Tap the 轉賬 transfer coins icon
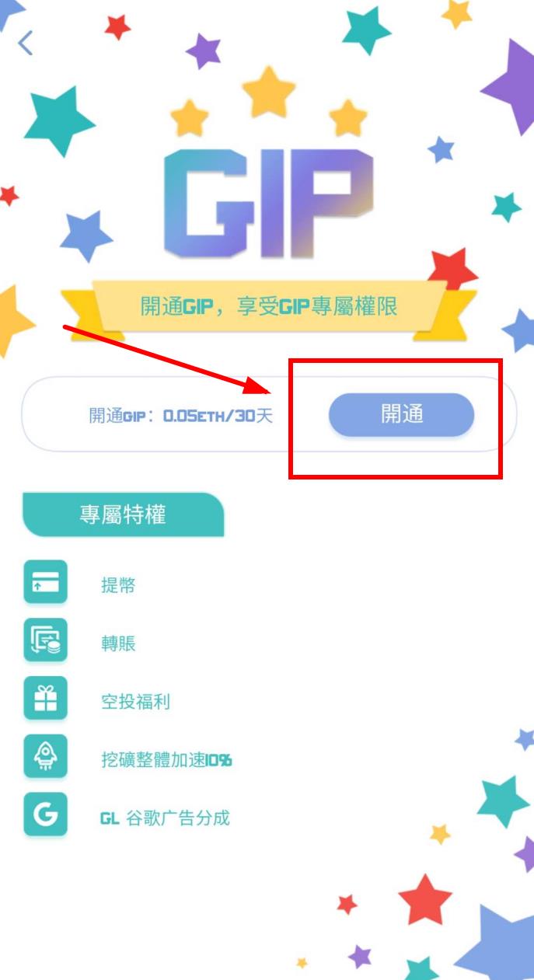Image resolution: width=534 pixels, height=980 pixels. pyautogui.click(x=45, y=640)
